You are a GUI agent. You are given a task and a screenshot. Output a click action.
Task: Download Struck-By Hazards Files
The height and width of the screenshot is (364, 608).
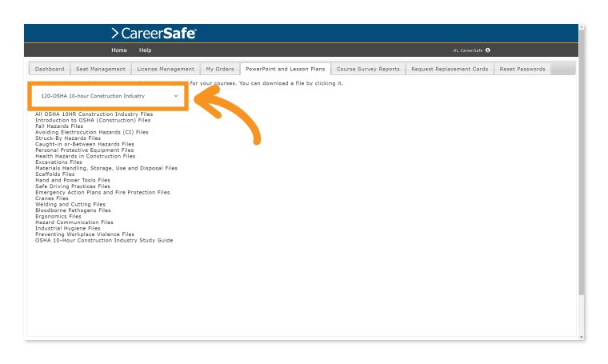(x=68, y=138)
